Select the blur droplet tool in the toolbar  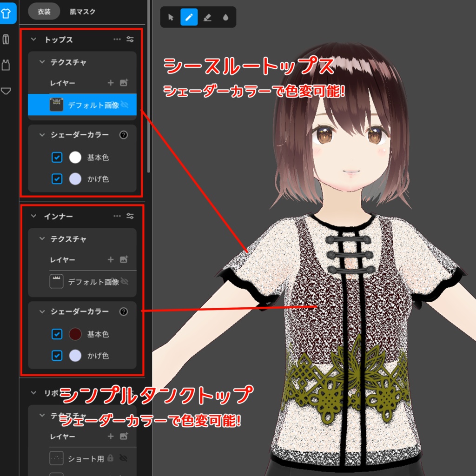225,17
